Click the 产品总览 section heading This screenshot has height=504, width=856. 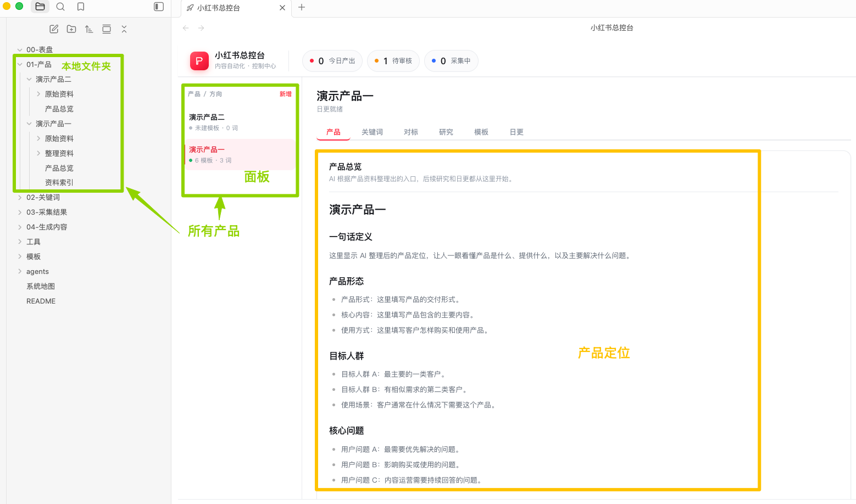tap(346, 166)
